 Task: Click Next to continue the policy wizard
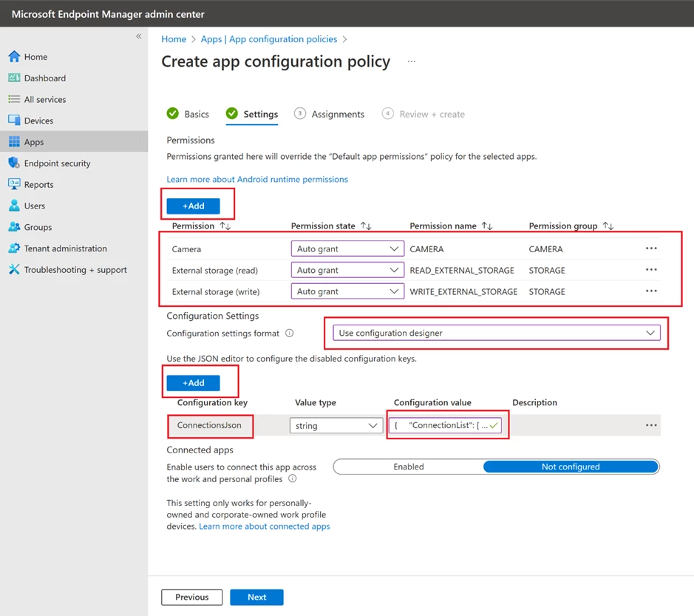point(256,597)
